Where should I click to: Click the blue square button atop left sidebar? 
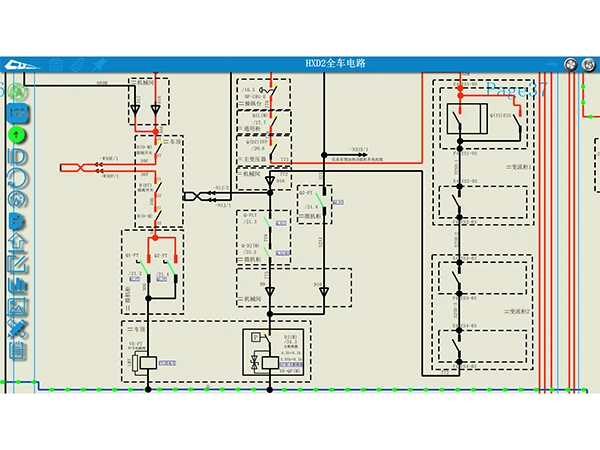[x=17, y=112]
